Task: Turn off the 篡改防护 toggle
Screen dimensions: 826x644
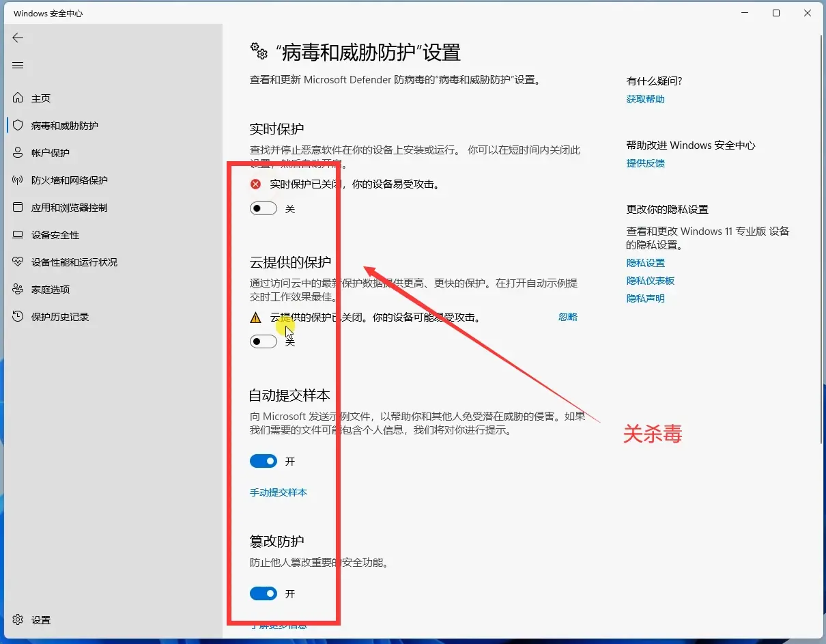Action: point(264,594)
